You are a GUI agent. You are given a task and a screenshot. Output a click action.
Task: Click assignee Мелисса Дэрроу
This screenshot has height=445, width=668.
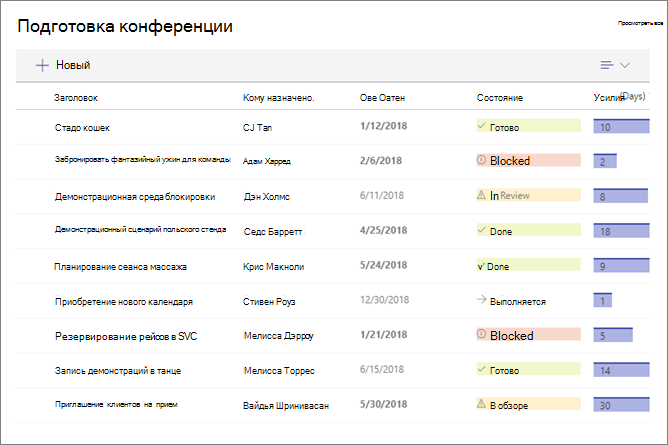tap(279, 336)
